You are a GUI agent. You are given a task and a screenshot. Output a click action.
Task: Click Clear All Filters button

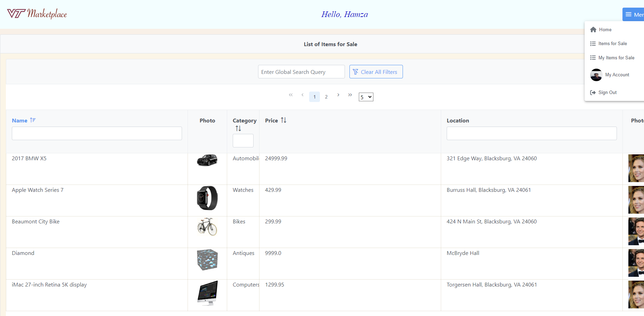[x=376, y=72]
